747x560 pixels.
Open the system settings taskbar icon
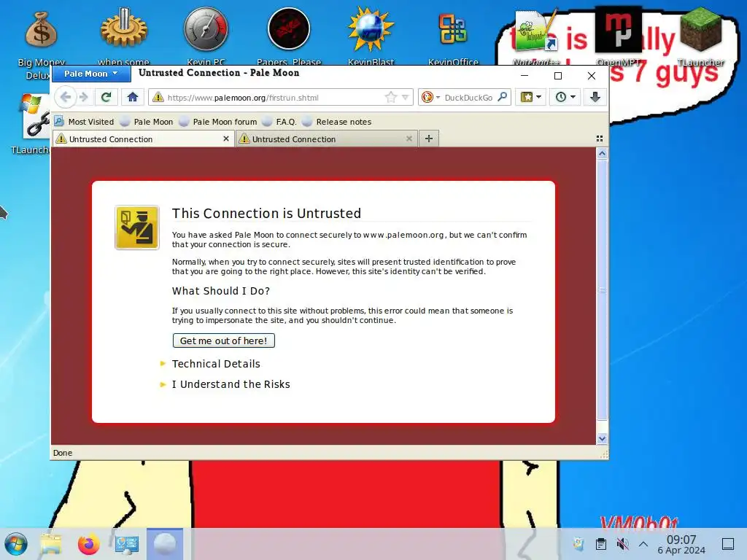click(127, 544)
